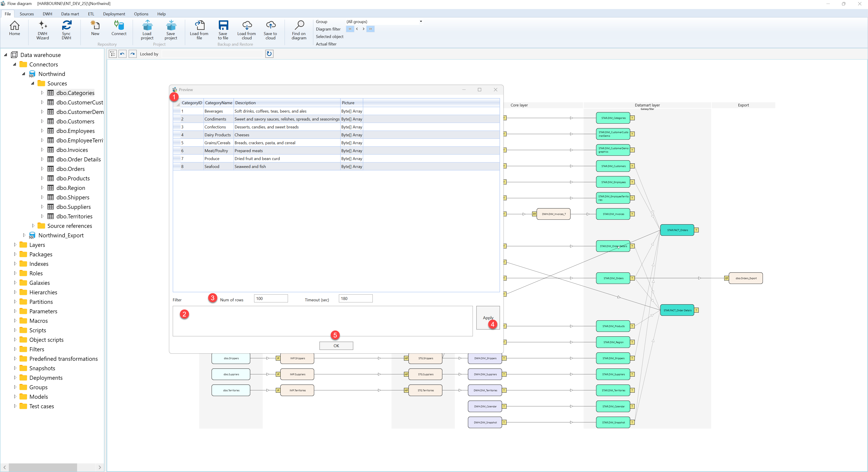Open the Data mart ribbon tab
This screenshot has width=868, height=472.
(x=70, y=14)
